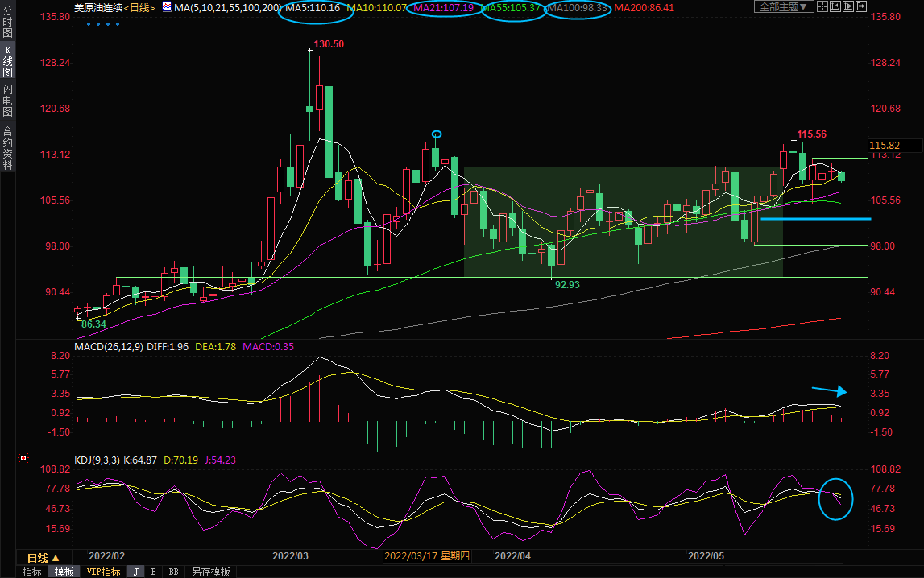Image resolution: width=924 pixels, height=578 pixels.
Task: Switch to the 闪电图 side tab
Action: [x=7, y=101]
